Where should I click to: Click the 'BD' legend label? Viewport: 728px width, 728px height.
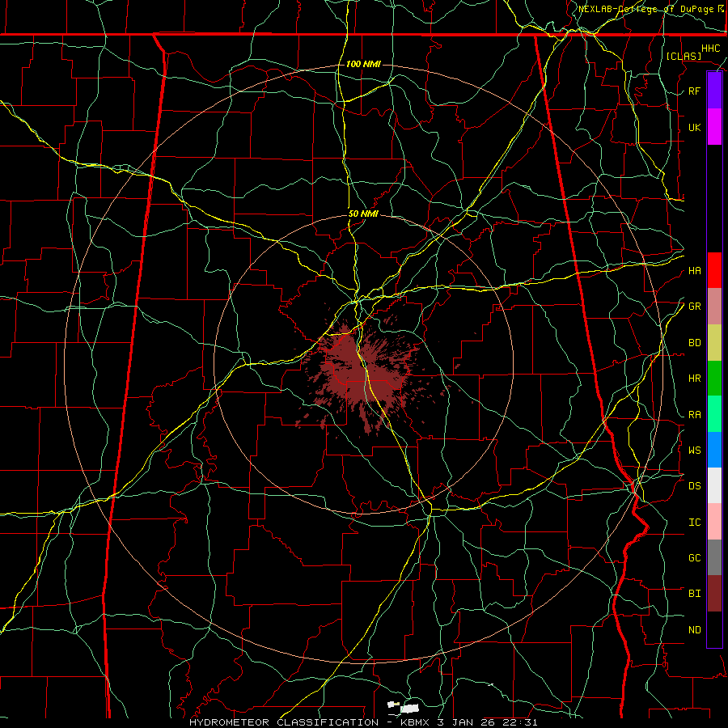694,343
